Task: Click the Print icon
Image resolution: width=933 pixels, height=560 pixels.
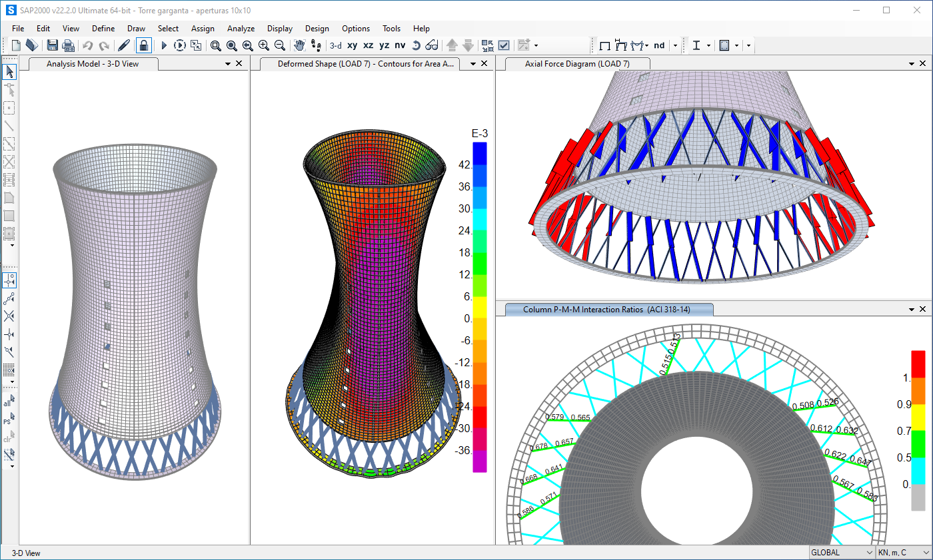Action: pos(69,45)
